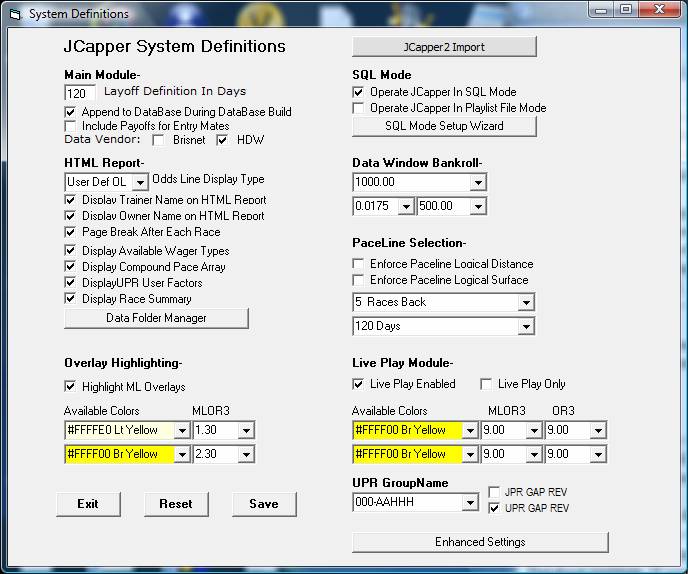Click the Reset button
This screenshot has width=688, height=574.
[176, 504]
